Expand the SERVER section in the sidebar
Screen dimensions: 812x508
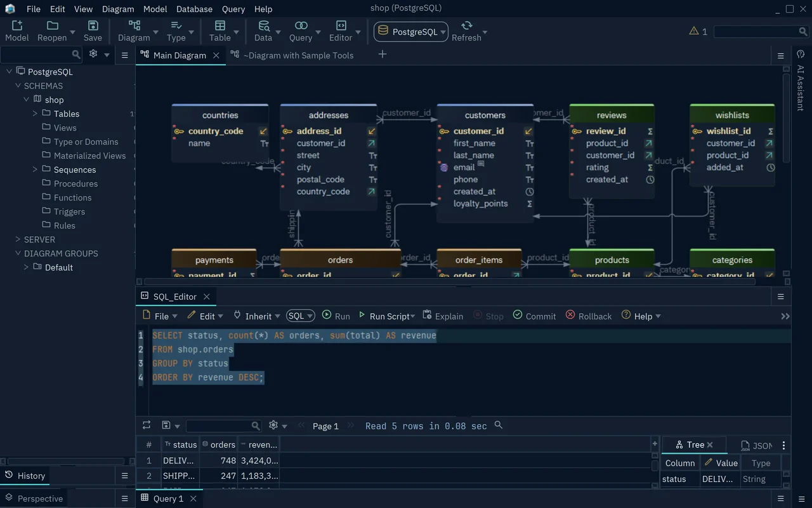pyautogui.click(x=18, y=239)
